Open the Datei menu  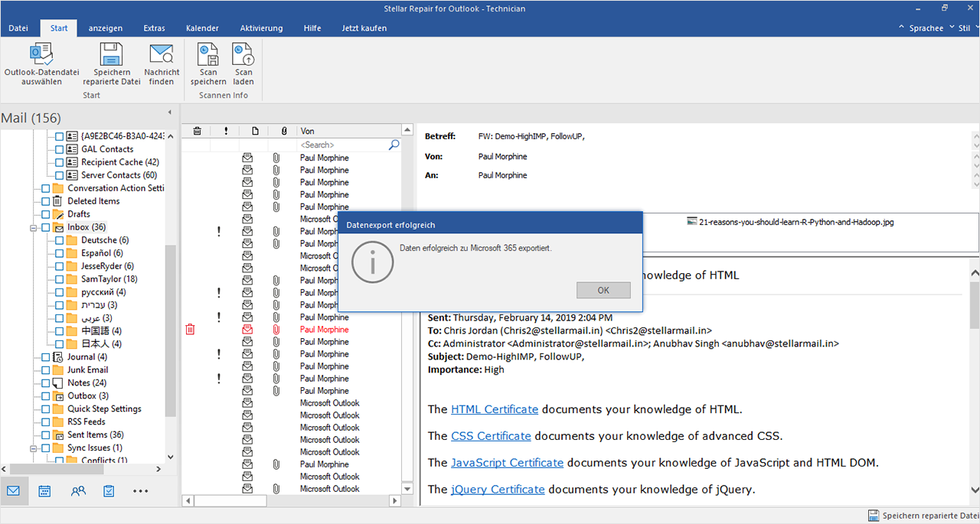18,28
